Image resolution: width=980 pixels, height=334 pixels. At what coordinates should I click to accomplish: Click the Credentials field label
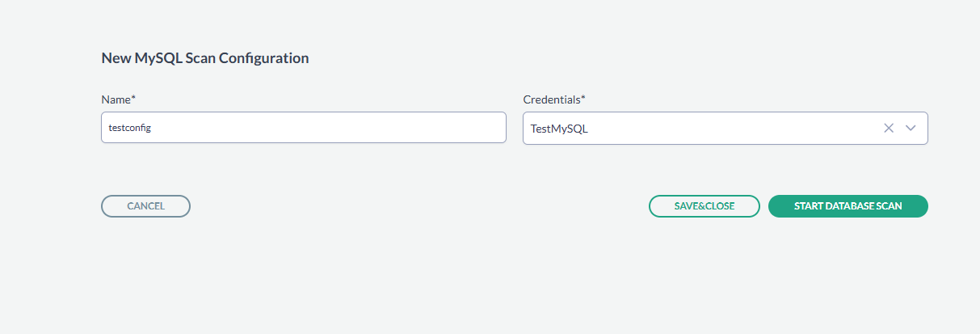553,99
